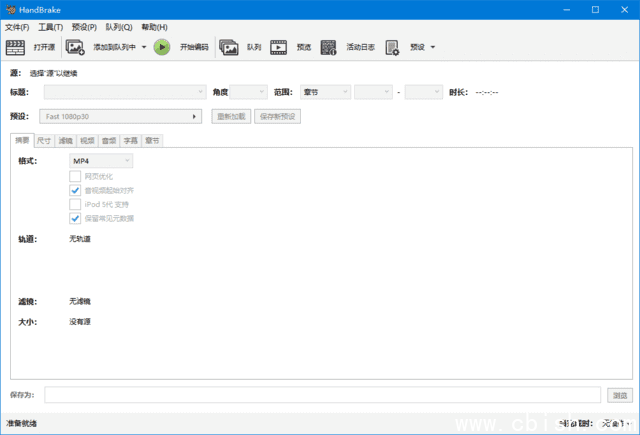Click the Add to Queue (添加到队列中) icon
This screenshot has height=435, width=640.
[x=76, y=47]
